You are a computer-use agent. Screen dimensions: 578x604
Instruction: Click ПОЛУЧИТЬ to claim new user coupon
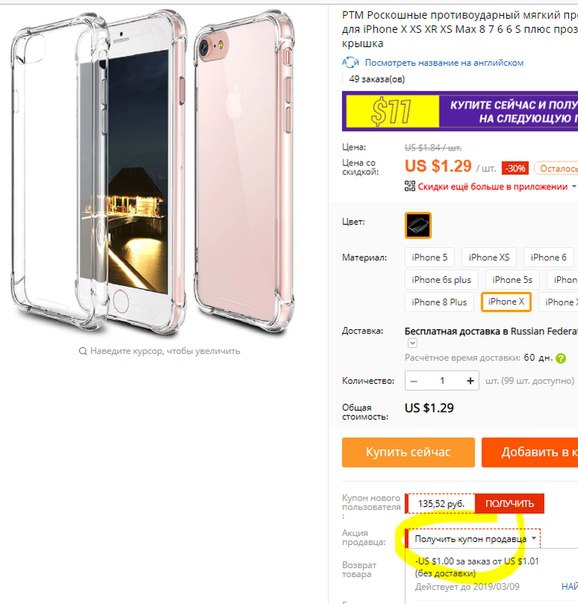tap(509, 503)
